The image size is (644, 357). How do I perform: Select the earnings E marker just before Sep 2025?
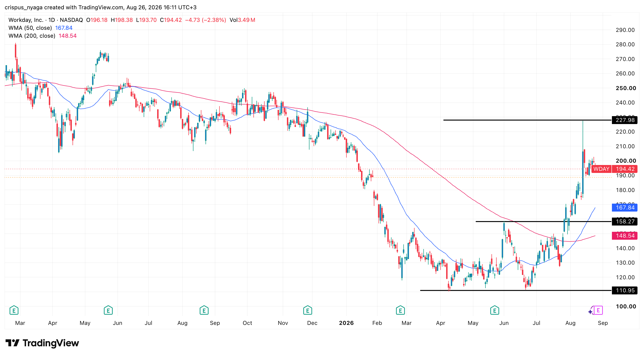(x=204, y=310)
